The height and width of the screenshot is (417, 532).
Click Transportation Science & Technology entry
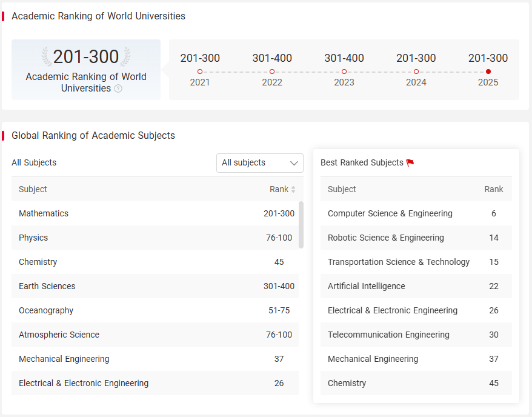(416, 262)
